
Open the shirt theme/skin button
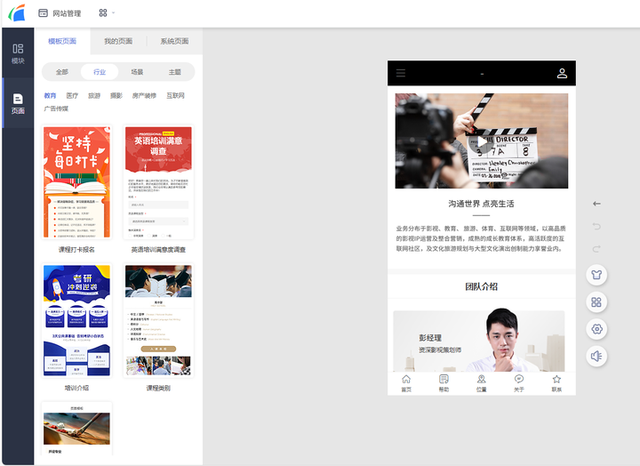click(x=597, y=275)
